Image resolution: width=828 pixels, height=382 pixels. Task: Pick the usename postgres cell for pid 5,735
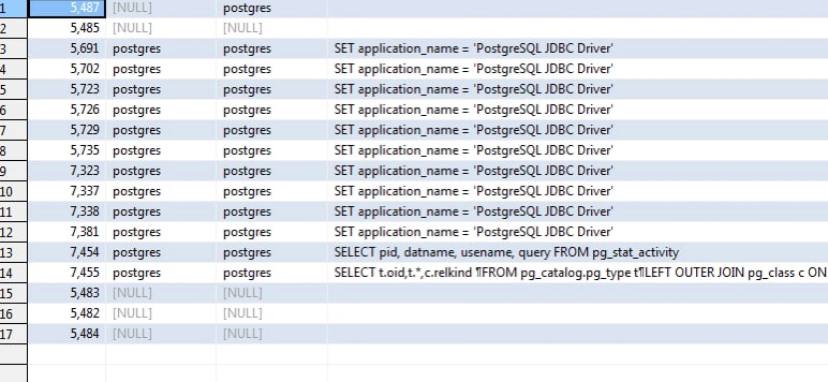coord(271,151)
